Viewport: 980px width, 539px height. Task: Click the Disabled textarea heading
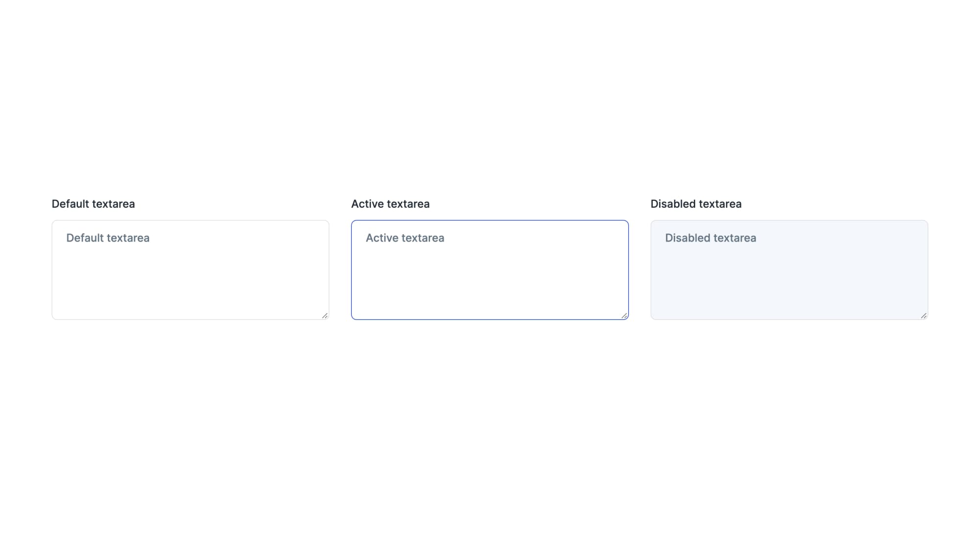[x=696, y=204]
